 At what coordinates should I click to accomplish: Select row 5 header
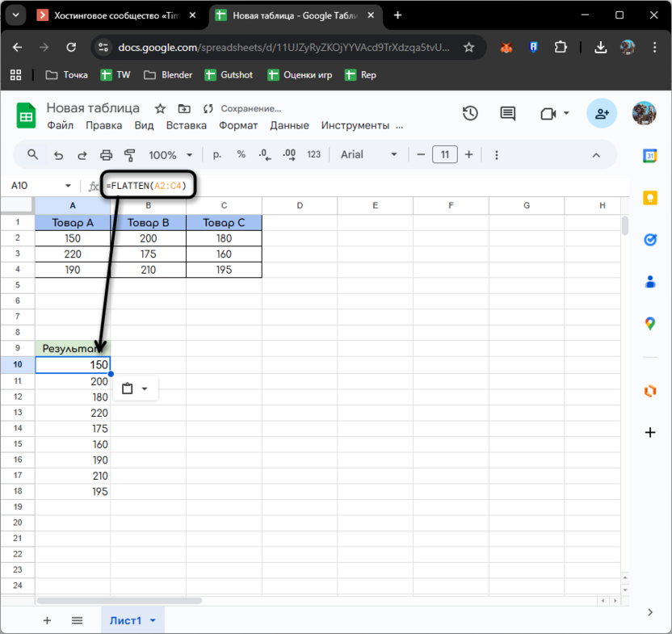pyautogui.click(x=18, y=285)
